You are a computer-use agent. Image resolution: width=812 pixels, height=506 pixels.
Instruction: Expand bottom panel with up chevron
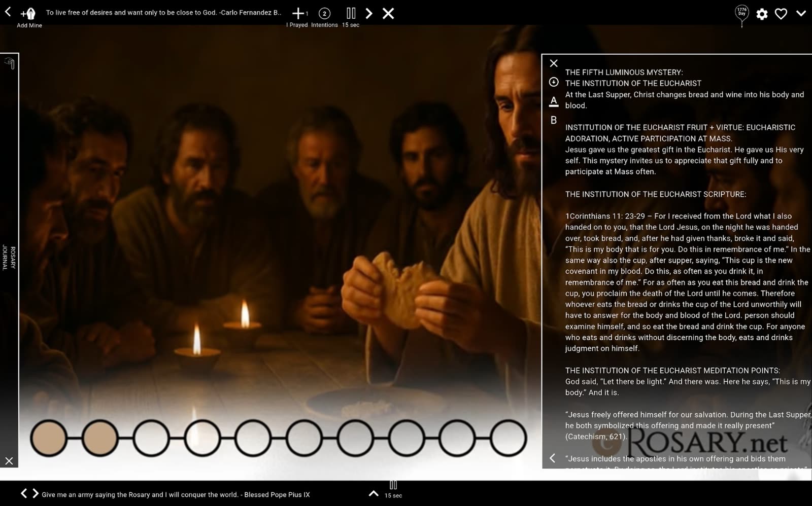[x=374, y=493]
